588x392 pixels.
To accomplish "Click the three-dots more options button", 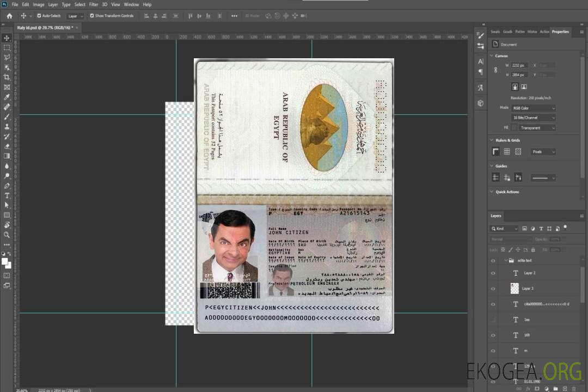I will click(234, 16).
